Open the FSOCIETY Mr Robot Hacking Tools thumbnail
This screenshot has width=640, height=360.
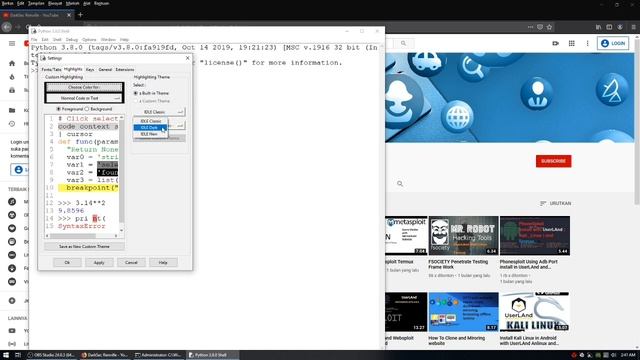(463, 236)
